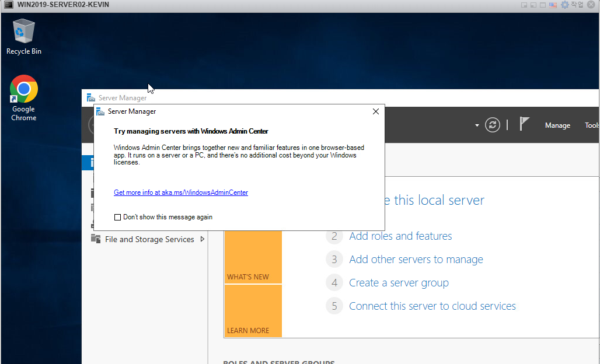Open the gear 작업 actions menu
Screen dimensions: 600x364
[x=572, y=5]
